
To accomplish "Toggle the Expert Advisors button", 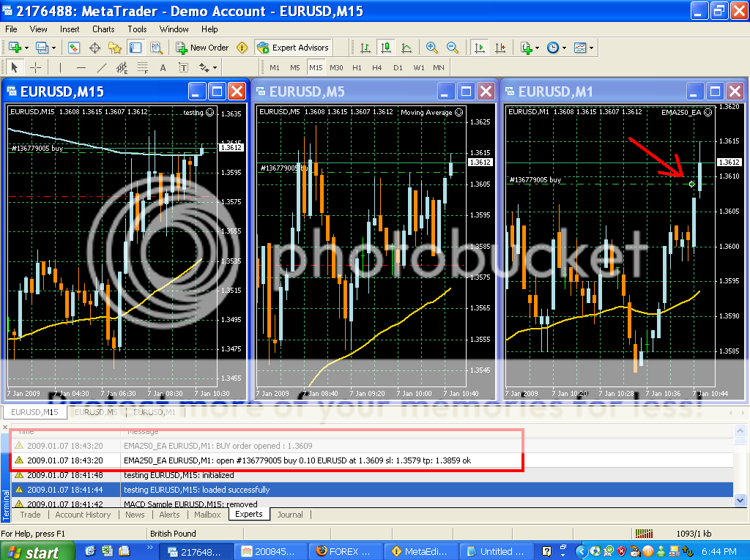I will [x=294, y=48].
